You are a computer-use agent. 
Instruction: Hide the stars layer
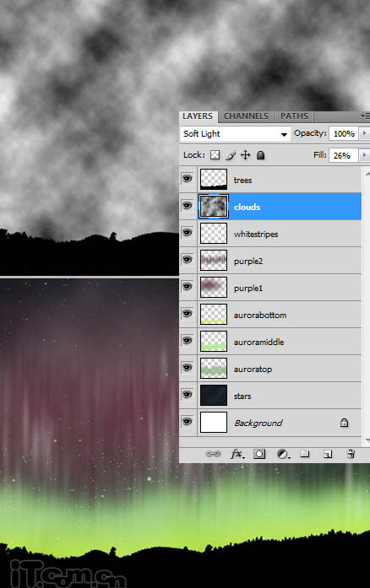[x=187, y=395]
